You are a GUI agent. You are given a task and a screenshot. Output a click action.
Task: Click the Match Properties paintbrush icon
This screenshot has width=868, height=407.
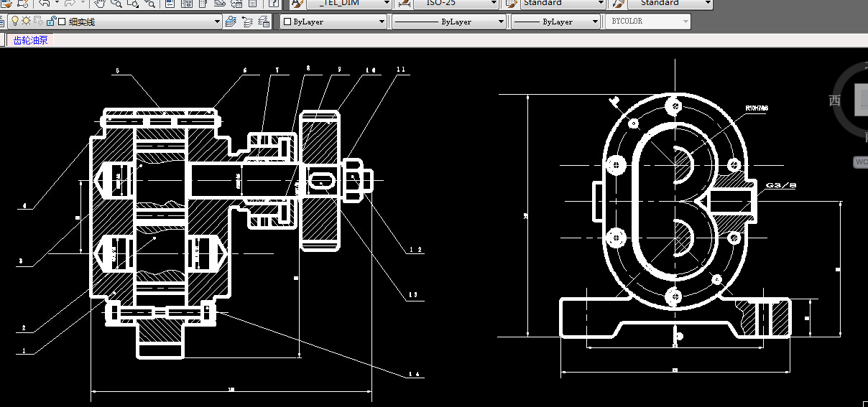coord(6,4)
